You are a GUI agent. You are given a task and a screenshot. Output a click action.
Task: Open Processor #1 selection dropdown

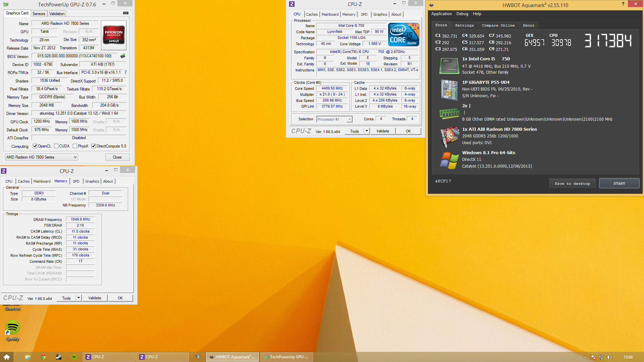tap(334, 119)
